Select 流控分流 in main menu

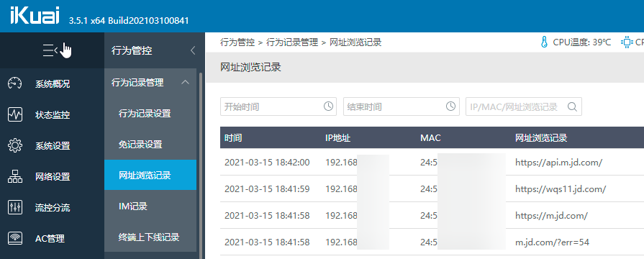[52, 208]
